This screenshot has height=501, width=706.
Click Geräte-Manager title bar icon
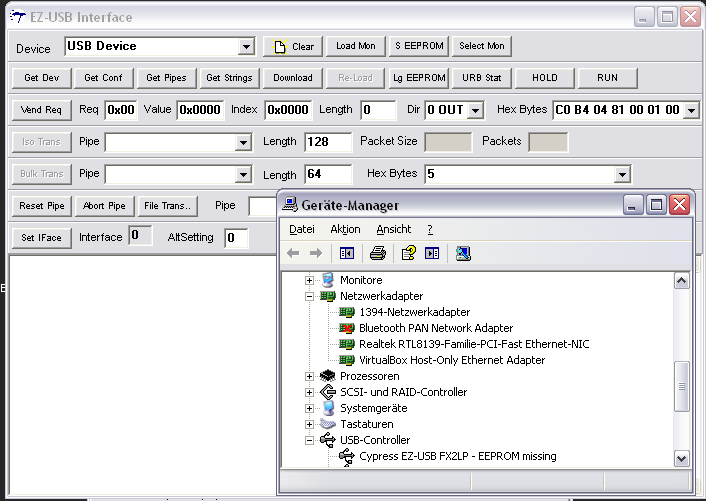coord(290,205)
